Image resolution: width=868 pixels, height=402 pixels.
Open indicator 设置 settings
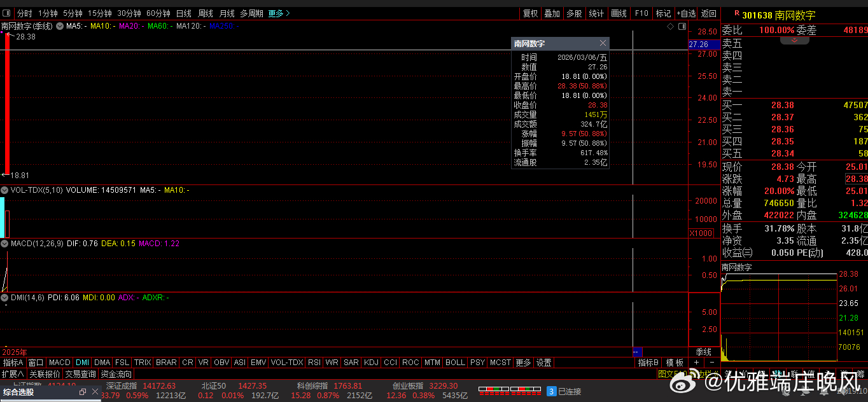click(544, 363)
